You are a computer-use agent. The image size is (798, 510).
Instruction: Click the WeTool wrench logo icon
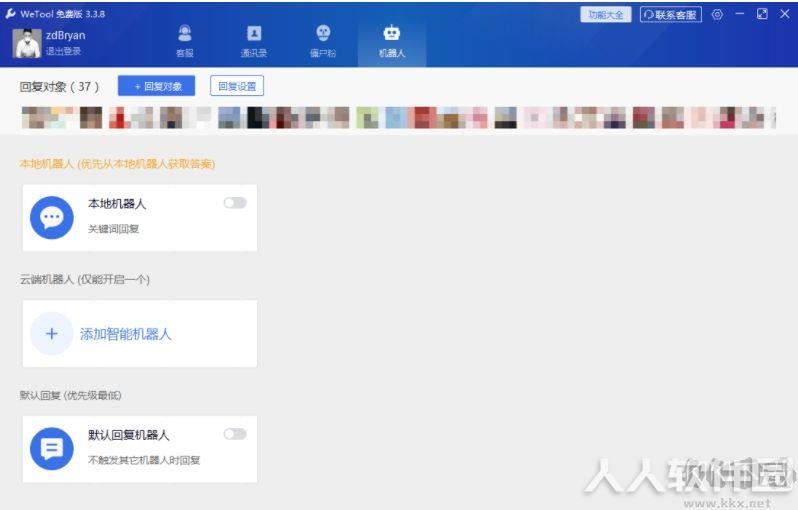pos(10,14)
